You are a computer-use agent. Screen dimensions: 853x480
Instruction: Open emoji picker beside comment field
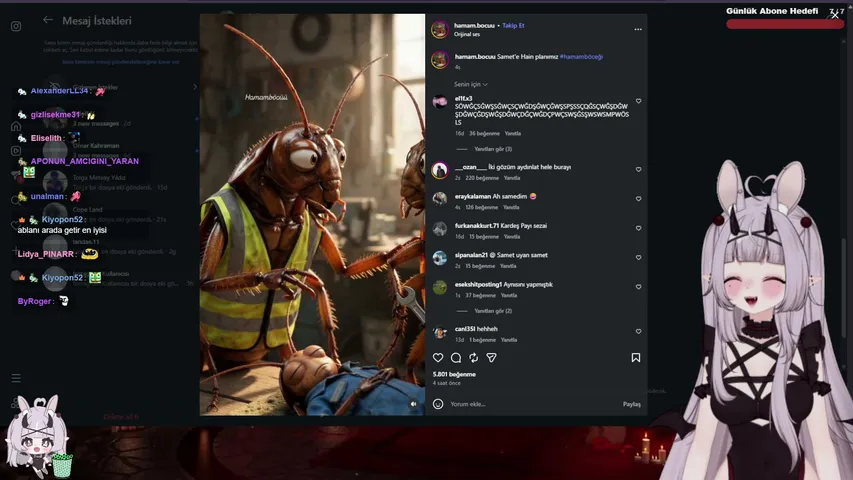click(438, 404)
